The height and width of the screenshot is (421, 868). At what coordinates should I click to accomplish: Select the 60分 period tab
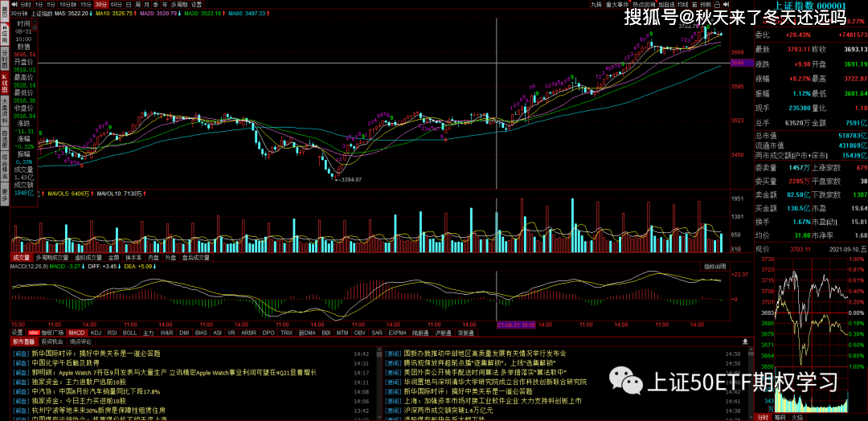[x=116, y=5]
